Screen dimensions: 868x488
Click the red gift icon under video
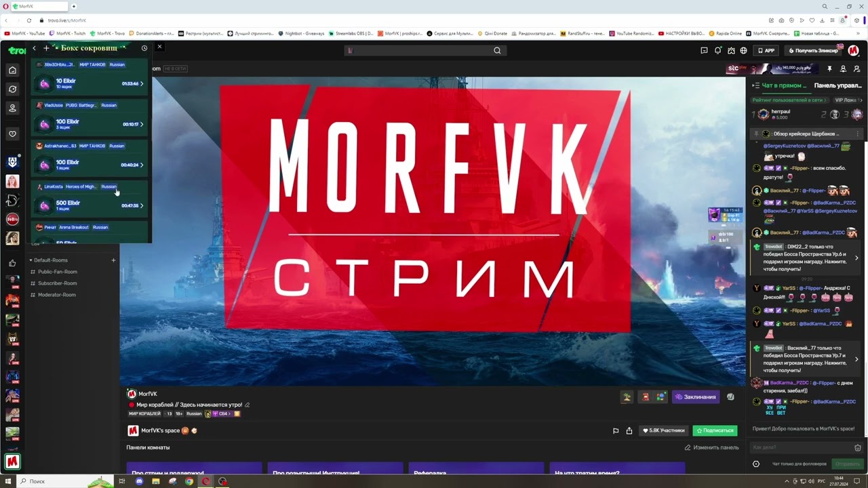coord(646,396)
